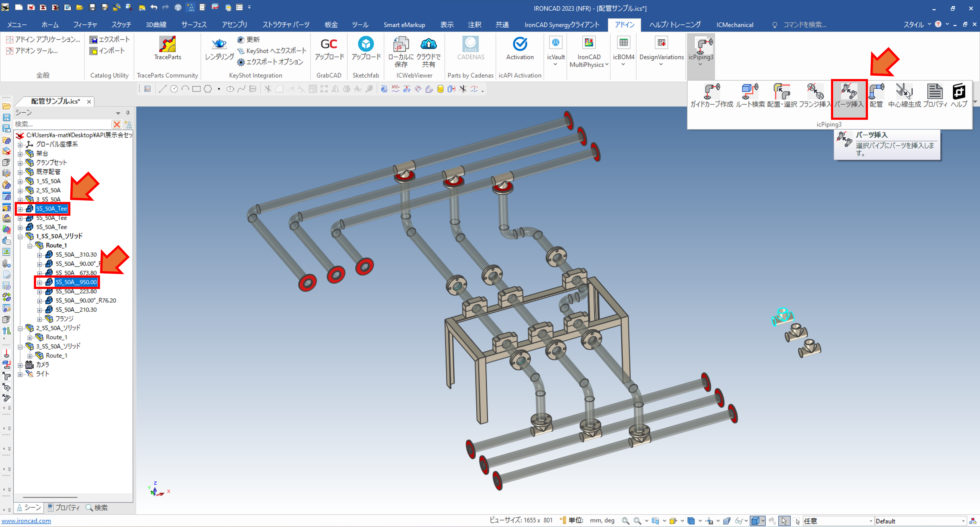This screenshot has height=527, width=980.
Task: Collapse the Route_1 tree node
Action: [30, 246]
